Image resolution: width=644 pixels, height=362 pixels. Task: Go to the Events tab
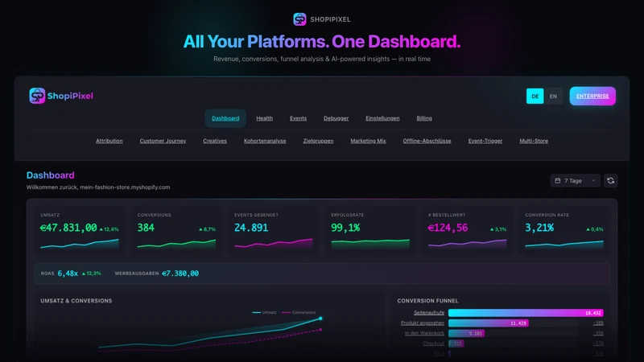pos(298,118)
